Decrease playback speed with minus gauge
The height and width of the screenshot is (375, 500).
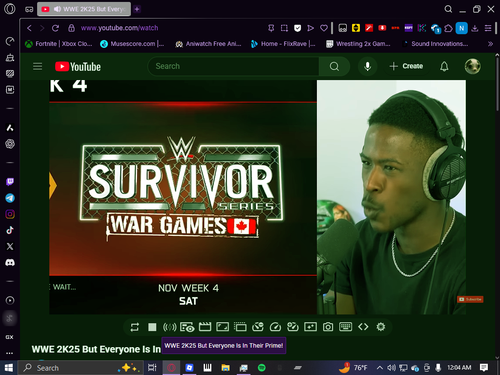pyautogui.click(x=258, y=327)
